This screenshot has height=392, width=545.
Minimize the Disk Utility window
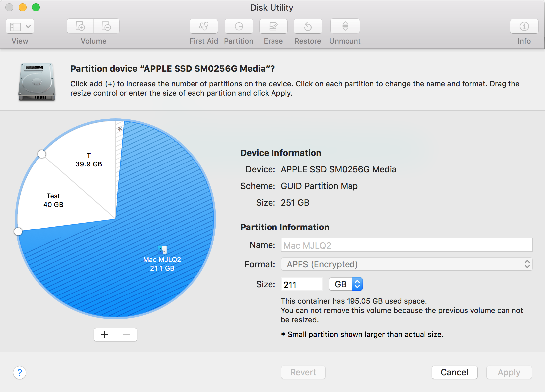coord(23,7)
